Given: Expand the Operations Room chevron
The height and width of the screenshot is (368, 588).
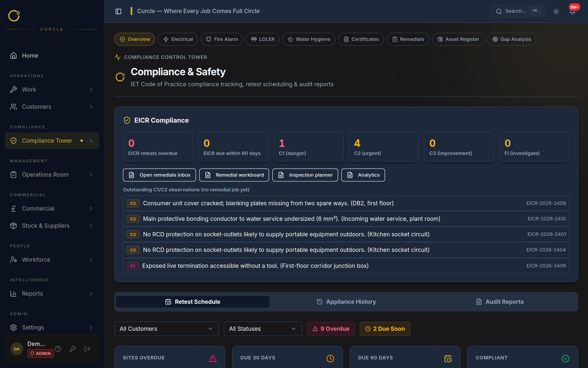Looking at the screenshot, I should [91, 175].
